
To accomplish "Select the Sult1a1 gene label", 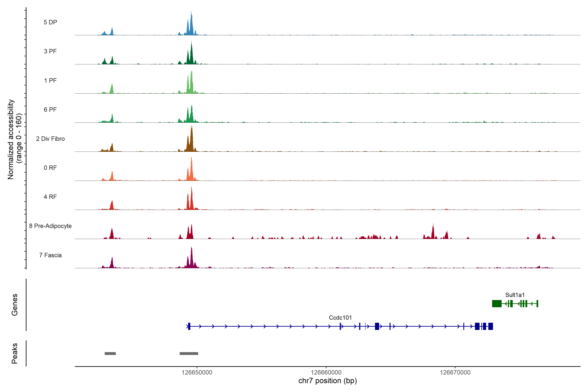I will 515,295.
